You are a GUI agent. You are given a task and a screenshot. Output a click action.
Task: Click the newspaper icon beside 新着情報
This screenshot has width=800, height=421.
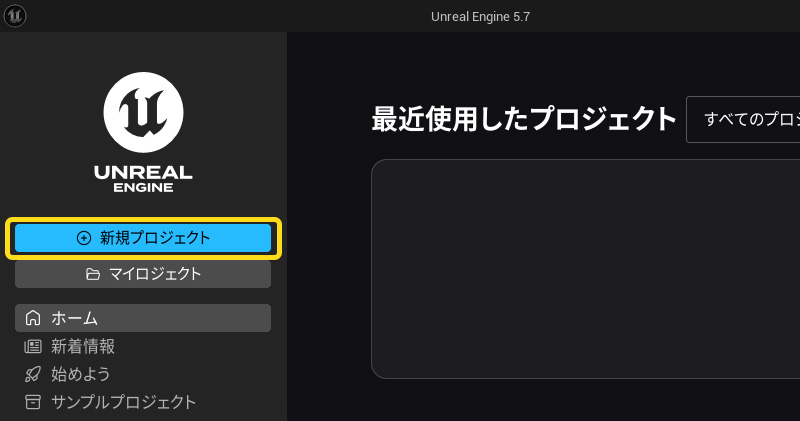tap(33, 346)
